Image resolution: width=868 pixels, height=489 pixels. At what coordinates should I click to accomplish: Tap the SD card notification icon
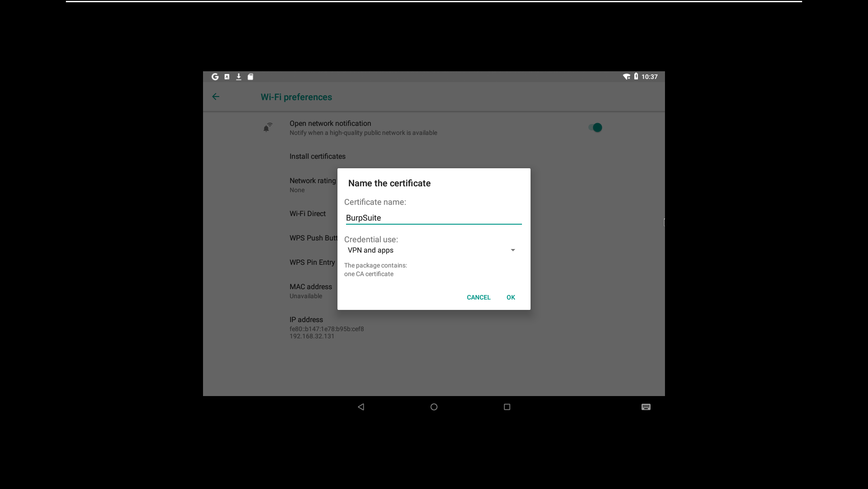tap(250, 77)
